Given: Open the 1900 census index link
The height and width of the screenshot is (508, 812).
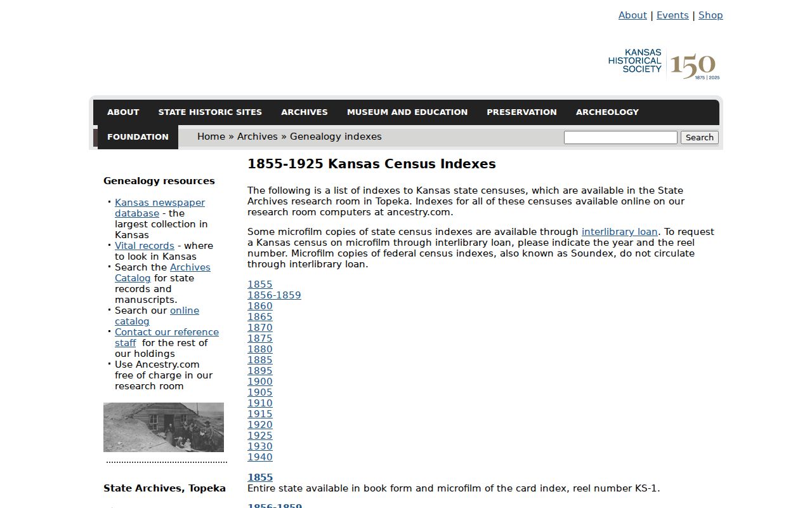Looking at the screenshot, I should point(260,382).
